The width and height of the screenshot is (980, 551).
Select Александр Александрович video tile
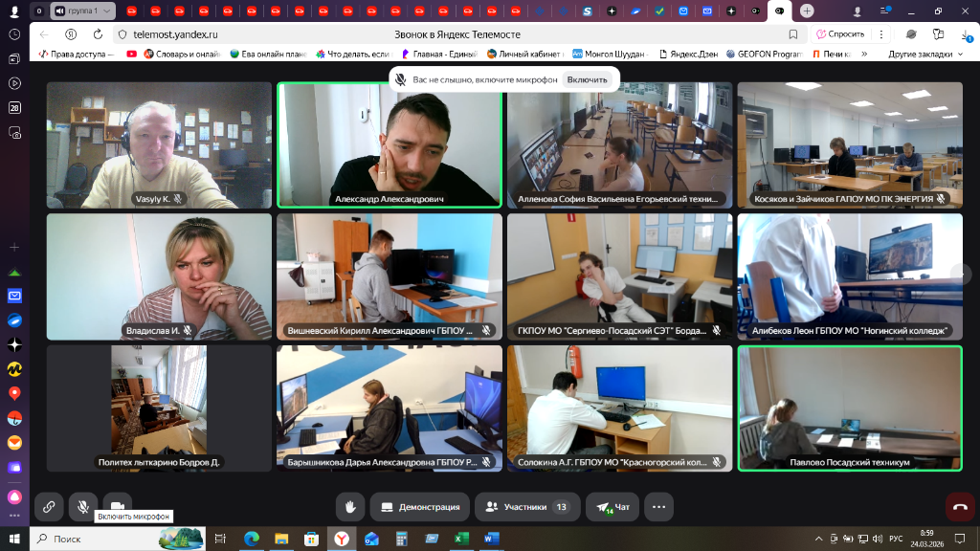[x=390, y=144]
